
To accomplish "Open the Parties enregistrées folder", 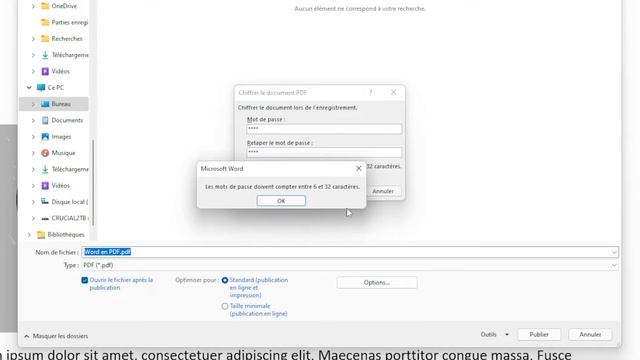I will pos(64,22).
